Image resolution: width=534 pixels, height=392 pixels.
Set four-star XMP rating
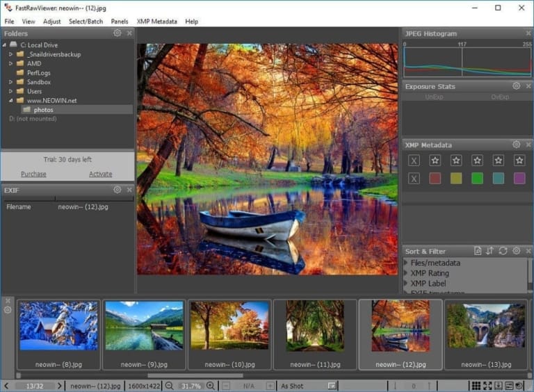pyautogui.click(x=499, y=161)
